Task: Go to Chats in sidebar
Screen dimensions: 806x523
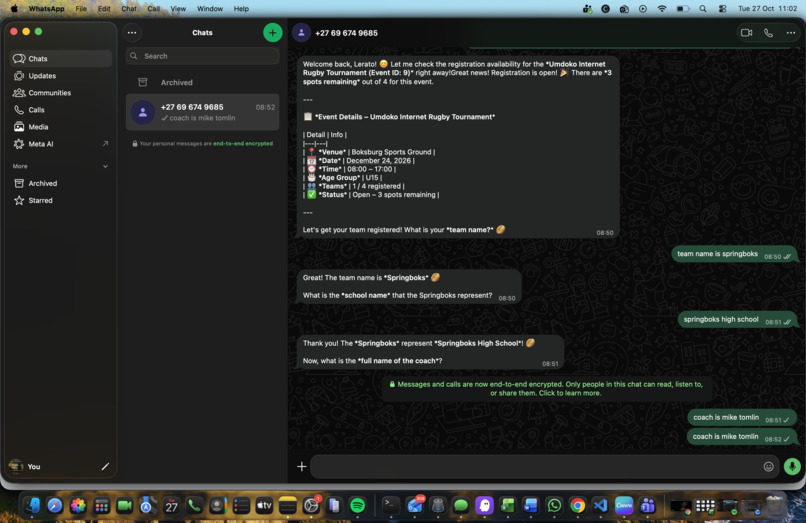Action: [61, 59]
